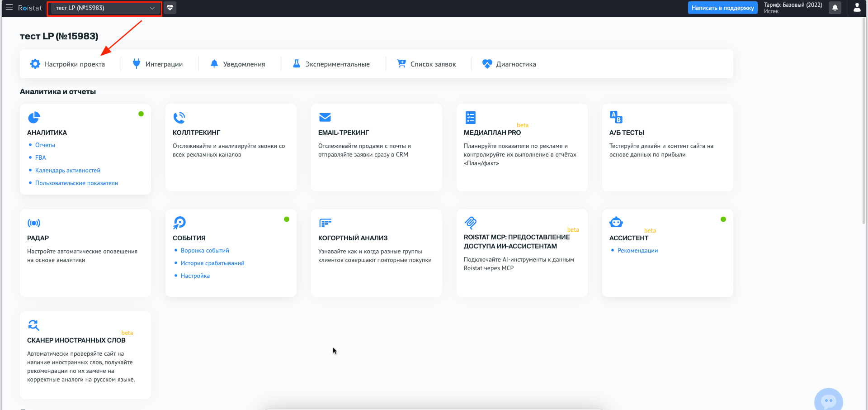Click the pie chart Аналитика icon
The image size is (868, 410).
tap(34, 118)
